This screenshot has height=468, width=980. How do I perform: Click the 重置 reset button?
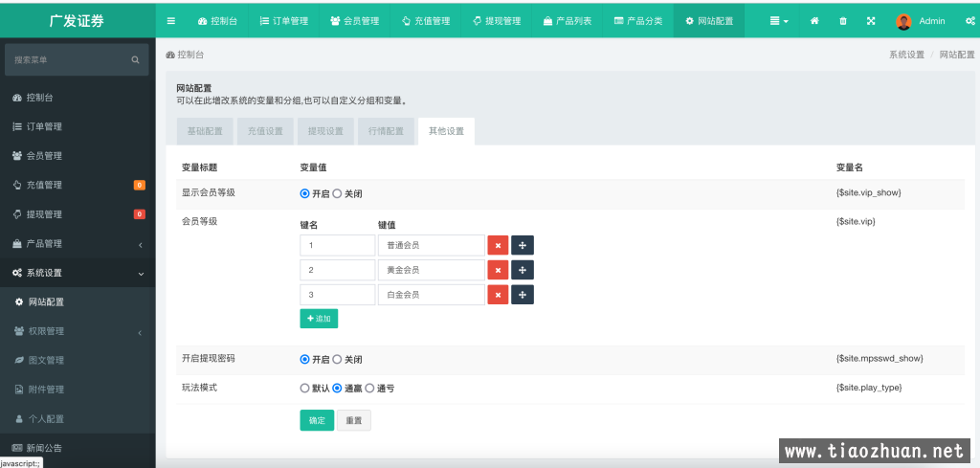354,420
